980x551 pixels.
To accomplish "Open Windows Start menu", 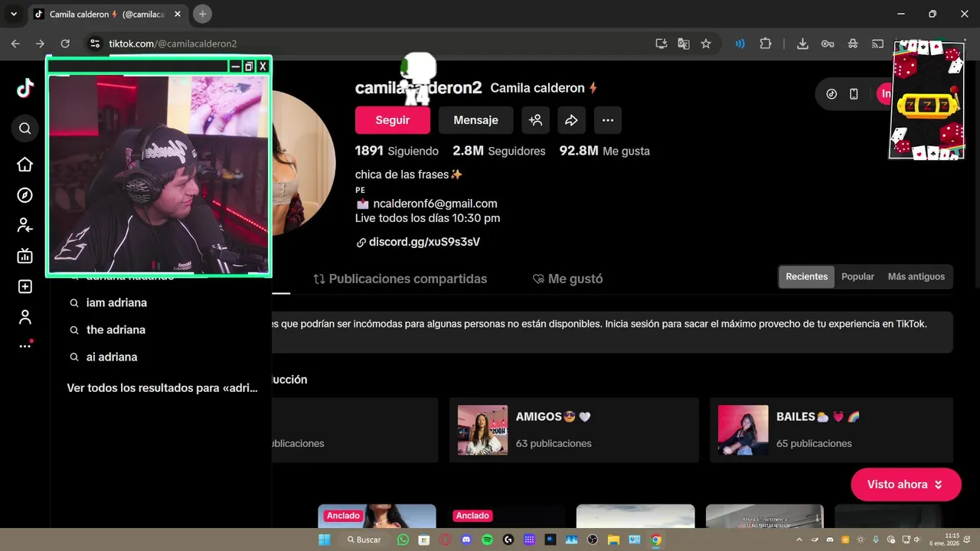I will [x=324, y=540].
